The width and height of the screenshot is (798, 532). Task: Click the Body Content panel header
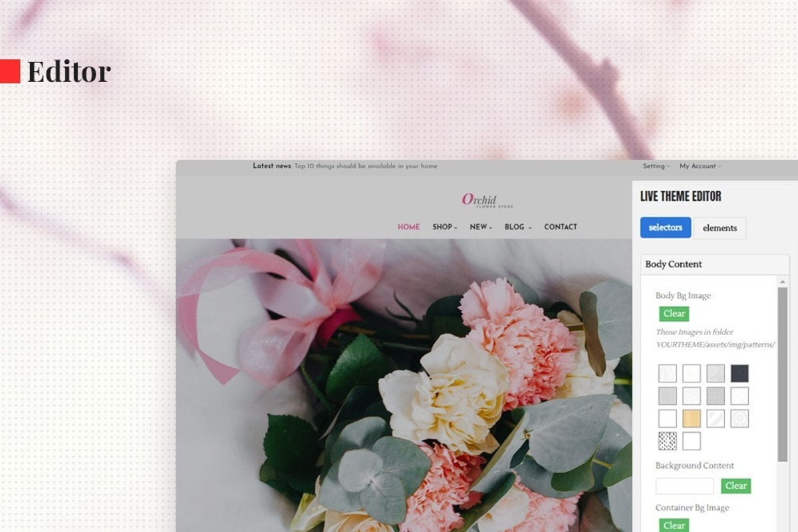715,264
